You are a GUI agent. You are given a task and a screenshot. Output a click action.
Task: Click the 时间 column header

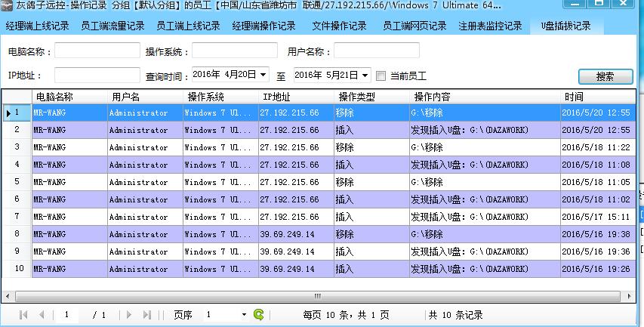point(574,97)
